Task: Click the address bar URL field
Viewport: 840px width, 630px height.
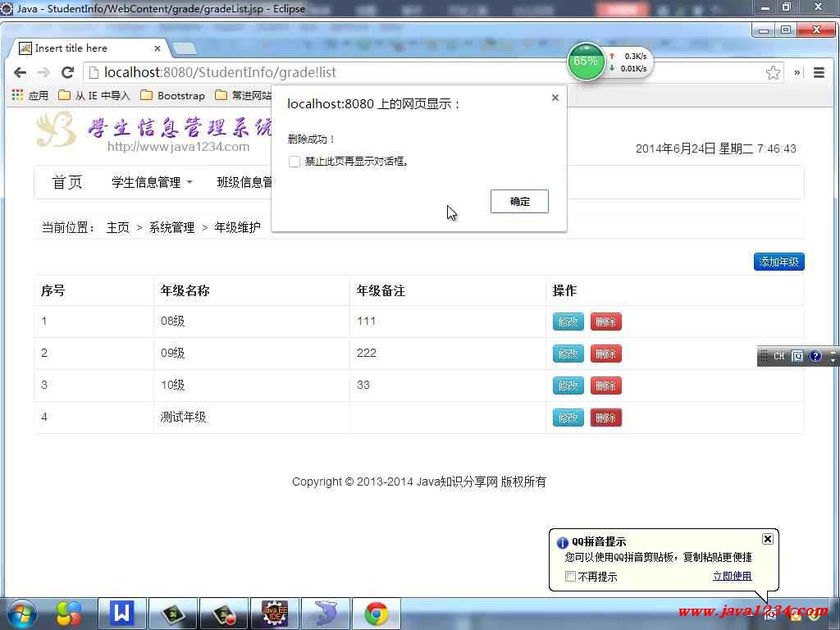Action: click(x=410, y=73)
